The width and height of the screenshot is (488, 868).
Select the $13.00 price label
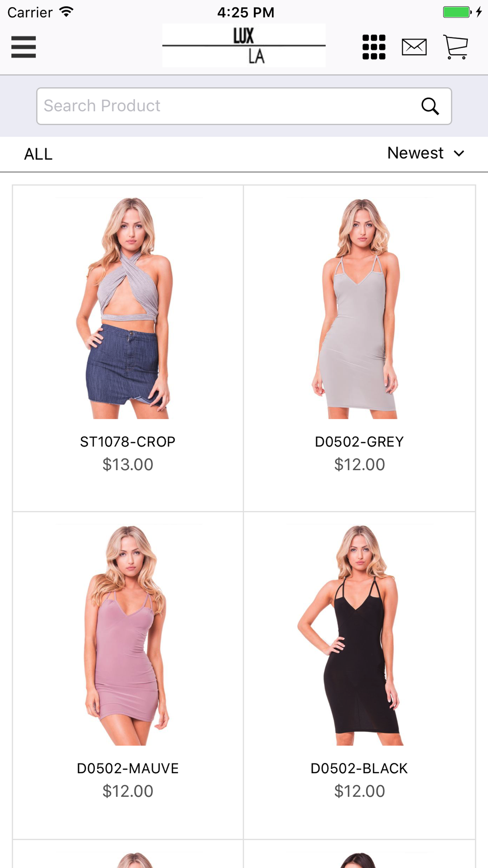(x=128, y=464)
